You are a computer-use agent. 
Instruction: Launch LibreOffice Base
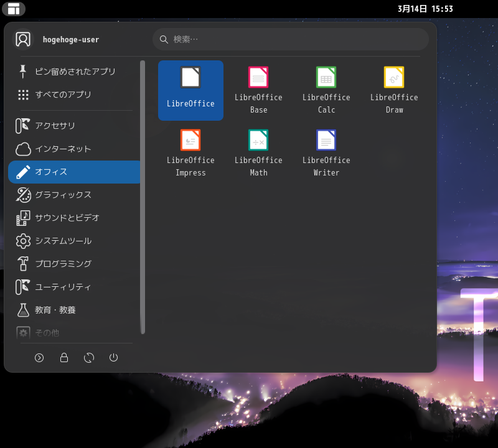pyautogui.click(x=258, y=90)
